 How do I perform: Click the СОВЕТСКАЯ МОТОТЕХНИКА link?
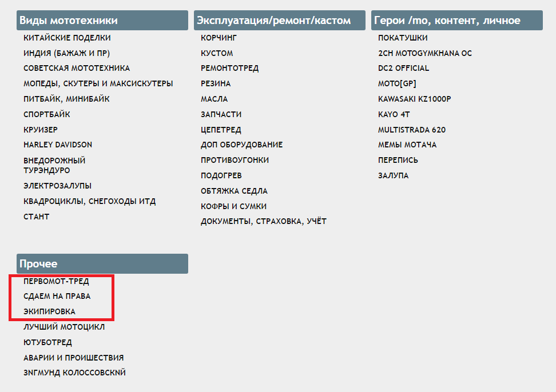coord(77,69)
